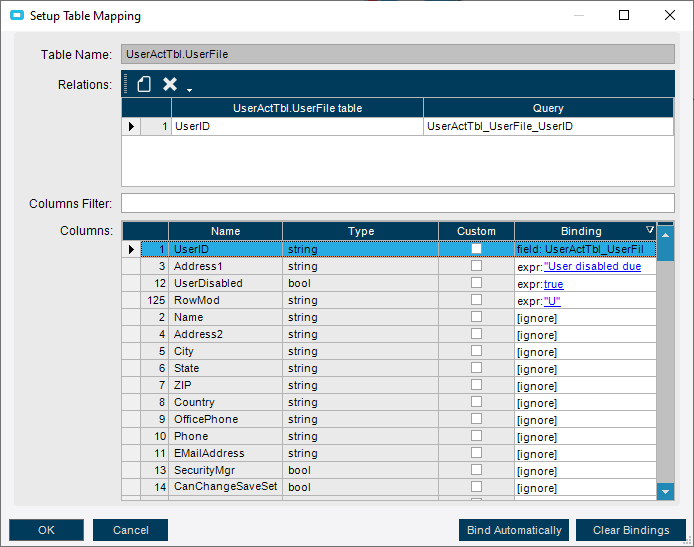This screenshot has height=547, width=694.
Task: Select the SecurityMgr name cell
Action: (x=225, y=470)
